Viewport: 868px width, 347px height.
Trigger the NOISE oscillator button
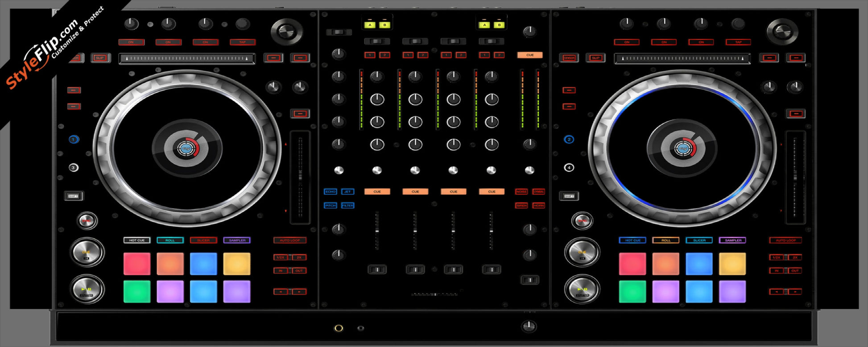[521, 191]
